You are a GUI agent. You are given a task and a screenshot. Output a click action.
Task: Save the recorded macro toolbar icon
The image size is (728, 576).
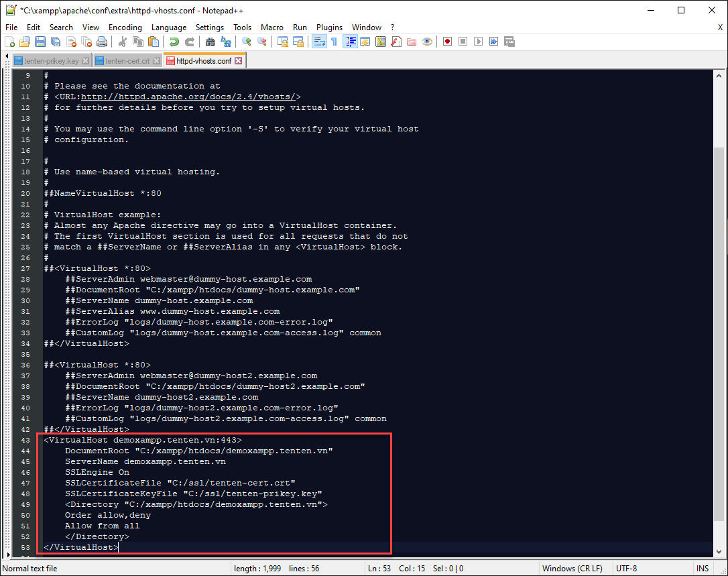(509, 42)
